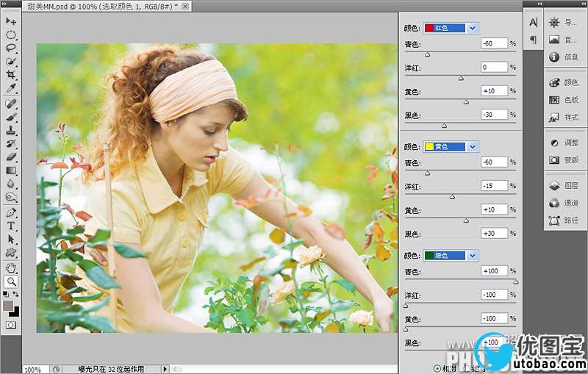Expand the toolbar double-arrow at top
This screenshot has height=374, width=588.
[x=4, y=4]
